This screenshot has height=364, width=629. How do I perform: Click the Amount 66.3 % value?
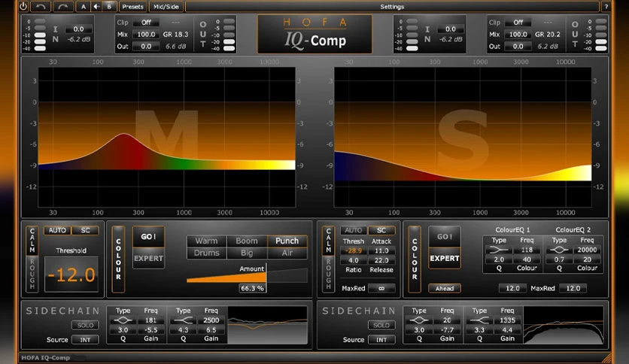click(x=252, y=288)
